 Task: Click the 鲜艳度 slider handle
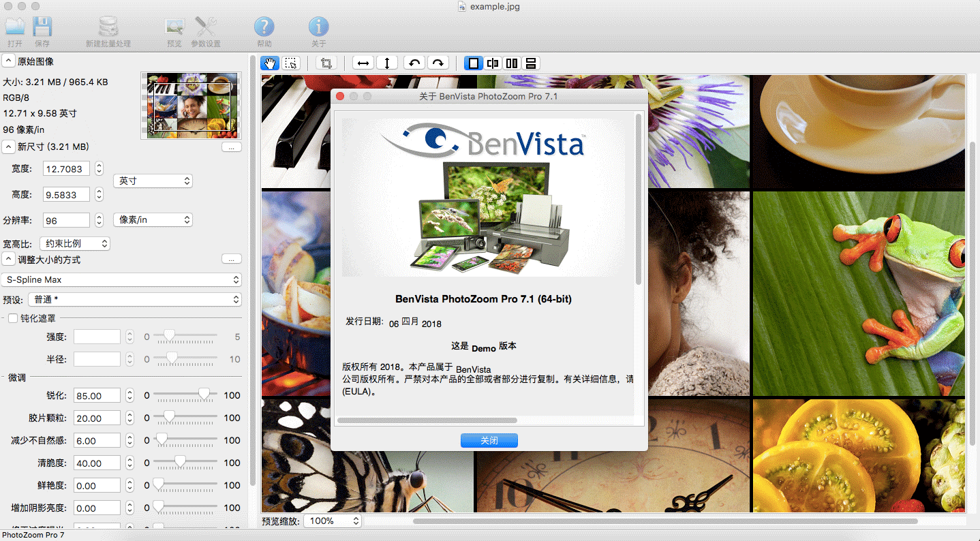click(x=158, y=484)
